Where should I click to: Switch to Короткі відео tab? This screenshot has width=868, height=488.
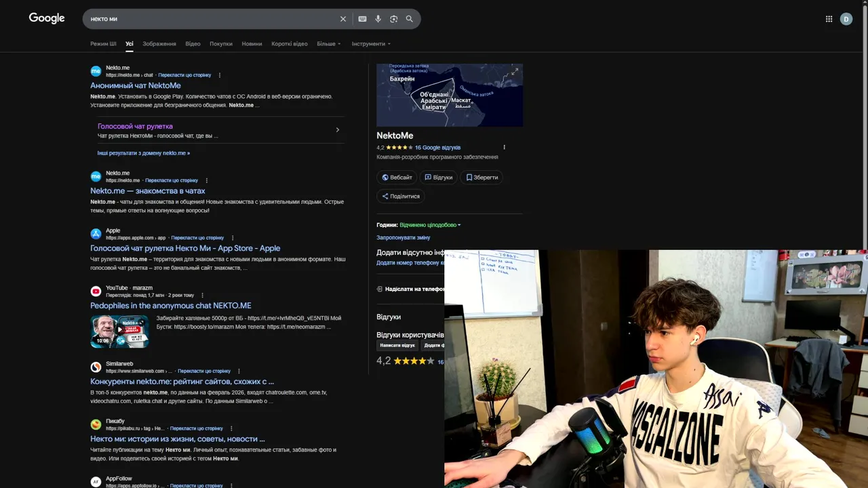(x=290, y=44)
